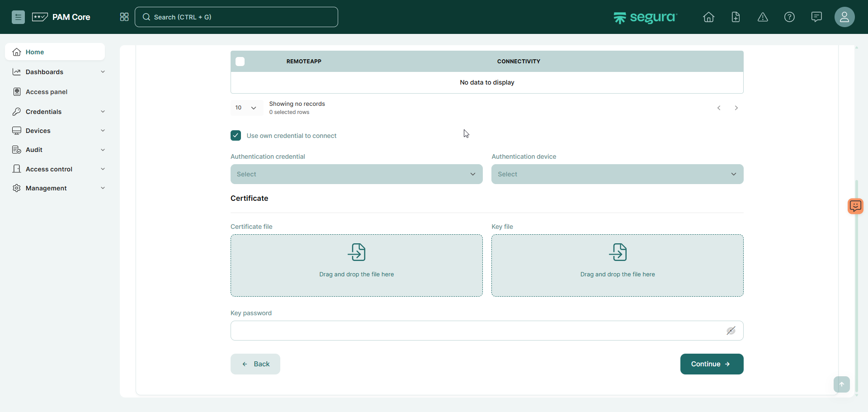Collapse the sidebar menu icon

tap(18, 17)
